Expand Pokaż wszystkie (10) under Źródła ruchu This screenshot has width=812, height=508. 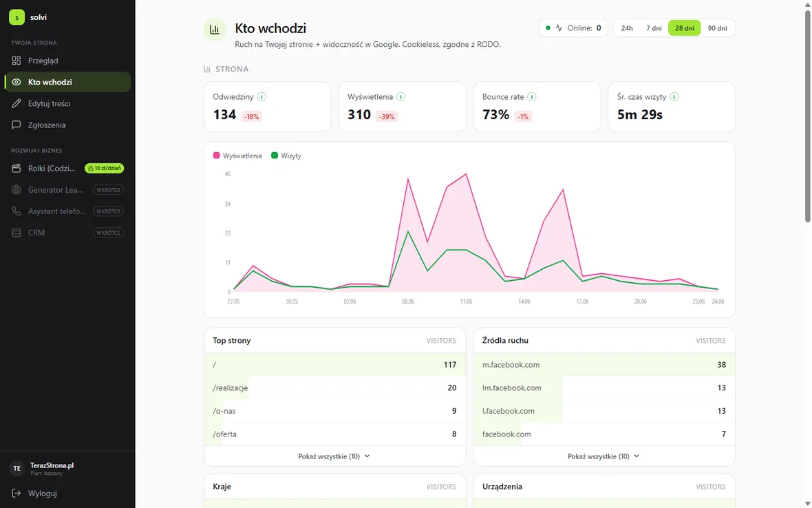click(x=603, y=456)
